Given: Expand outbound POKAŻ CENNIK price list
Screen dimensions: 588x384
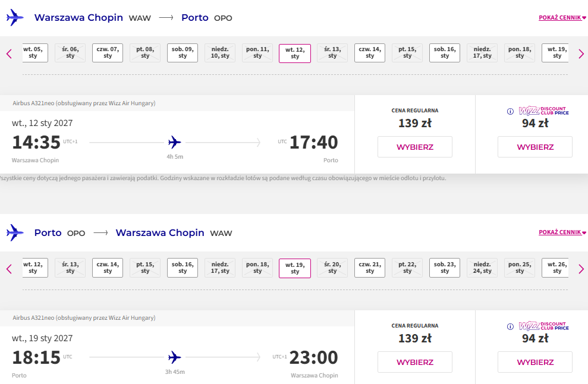Looking at the screenshot, I should pyautogui.click(x=562, y=18).
